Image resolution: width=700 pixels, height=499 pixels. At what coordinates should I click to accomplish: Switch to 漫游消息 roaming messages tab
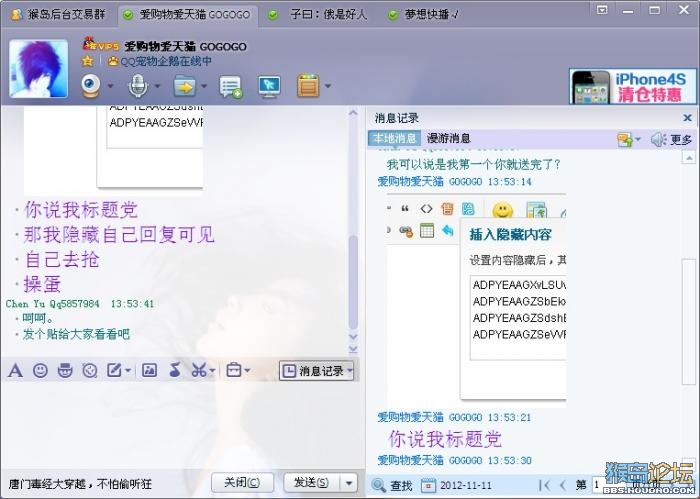[449, 138]
